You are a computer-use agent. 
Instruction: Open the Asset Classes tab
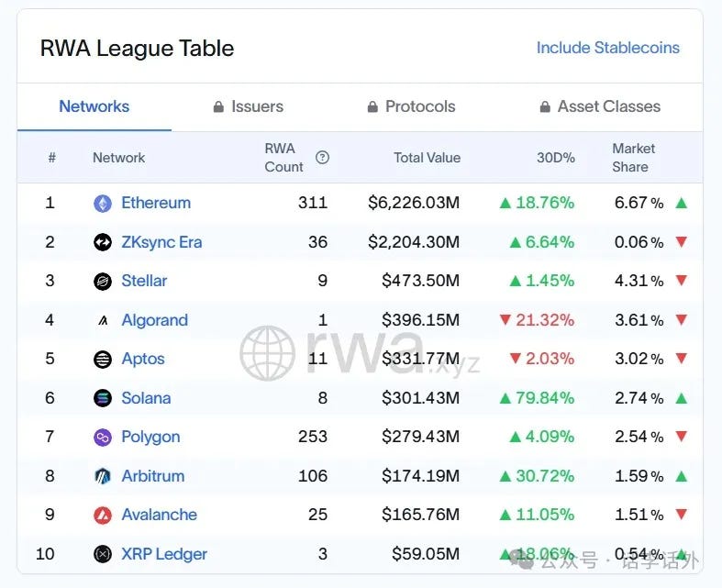coord(599,106)
